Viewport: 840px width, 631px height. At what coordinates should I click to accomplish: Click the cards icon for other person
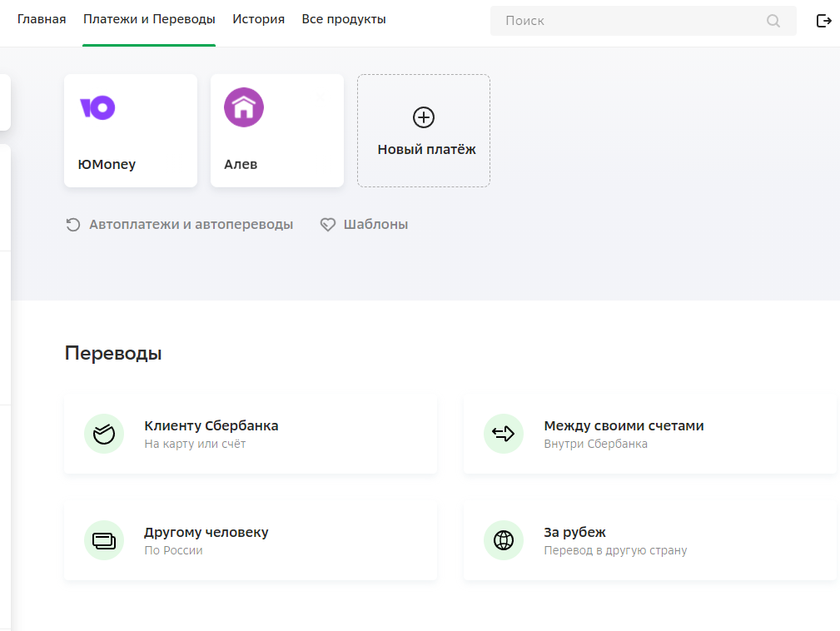(104, 540)
